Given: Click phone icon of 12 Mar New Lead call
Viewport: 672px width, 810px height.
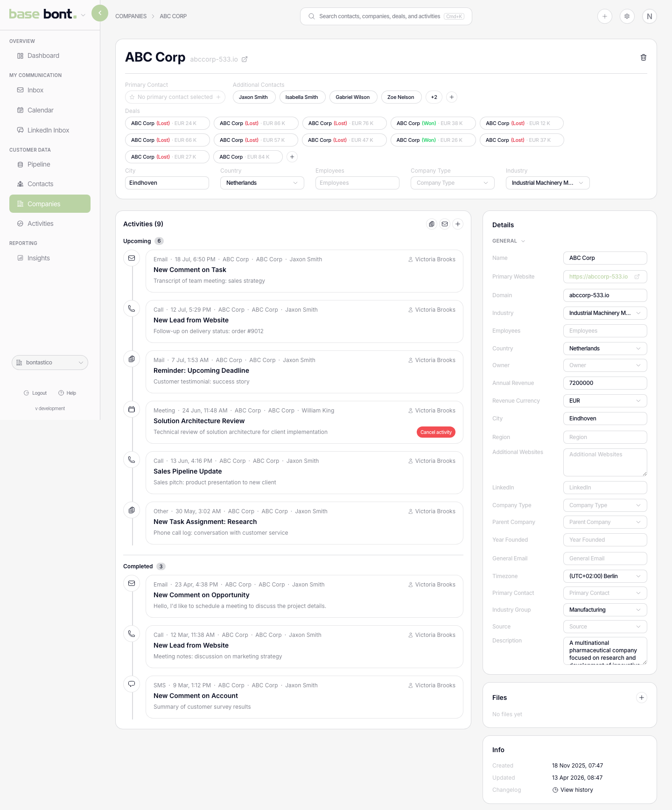Looking at the screenshot, I should tap(132, 634).
